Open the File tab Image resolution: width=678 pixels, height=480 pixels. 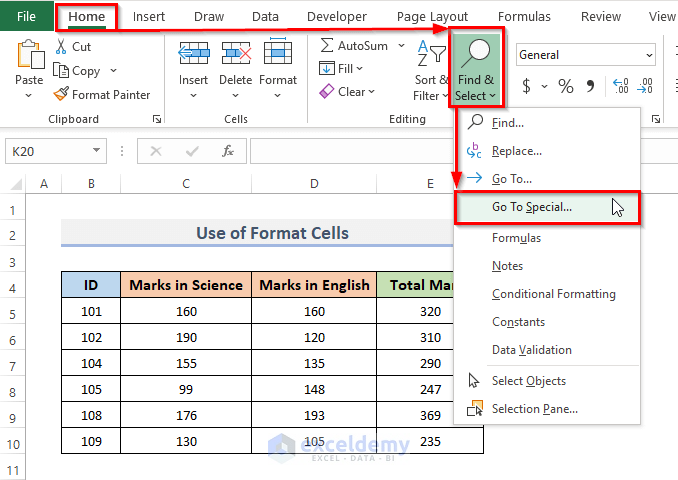(x=26, y=16)
